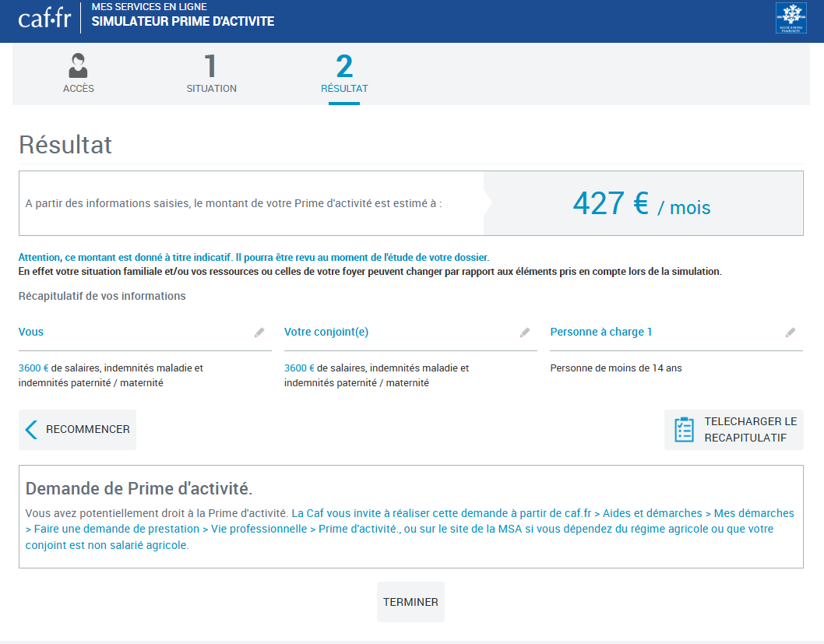Click Simulateur Prime d'Activite header title
The height and width of the screenshot is (644, 824).
click(x=183, y=22)
